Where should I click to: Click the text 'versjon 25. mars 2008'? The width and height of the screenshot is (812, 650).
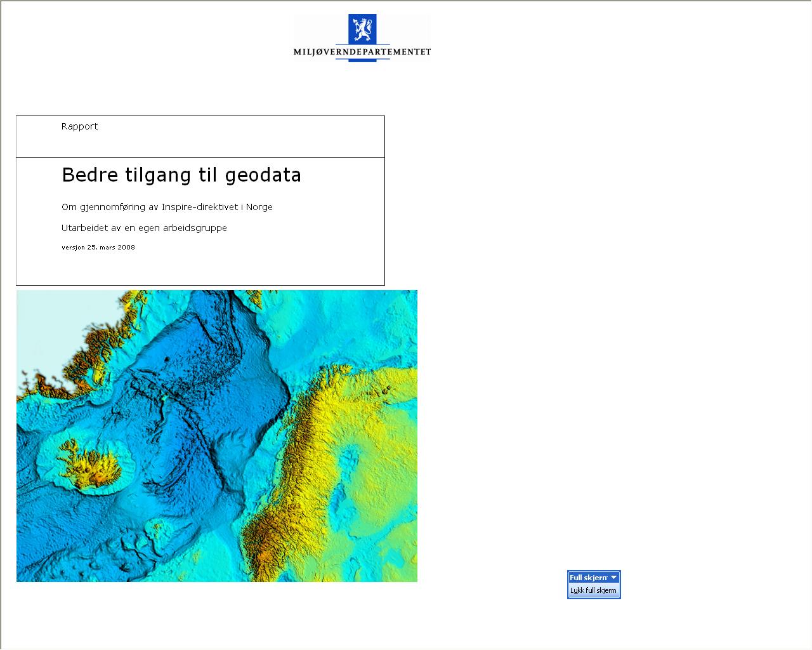tap(98, 248)
